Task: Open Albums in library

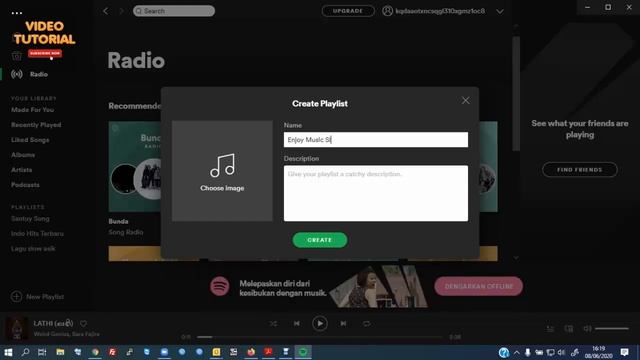Action: (x=23, y=155)
